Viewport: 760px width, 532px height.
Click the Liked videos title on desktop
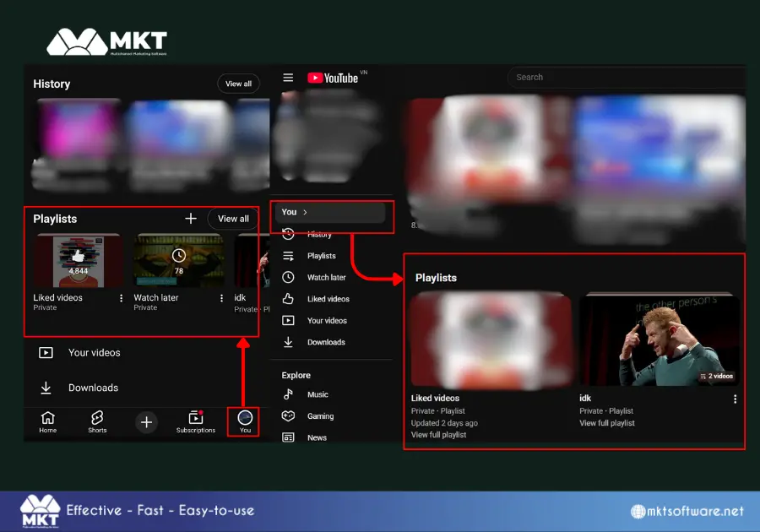coord(435,398)
